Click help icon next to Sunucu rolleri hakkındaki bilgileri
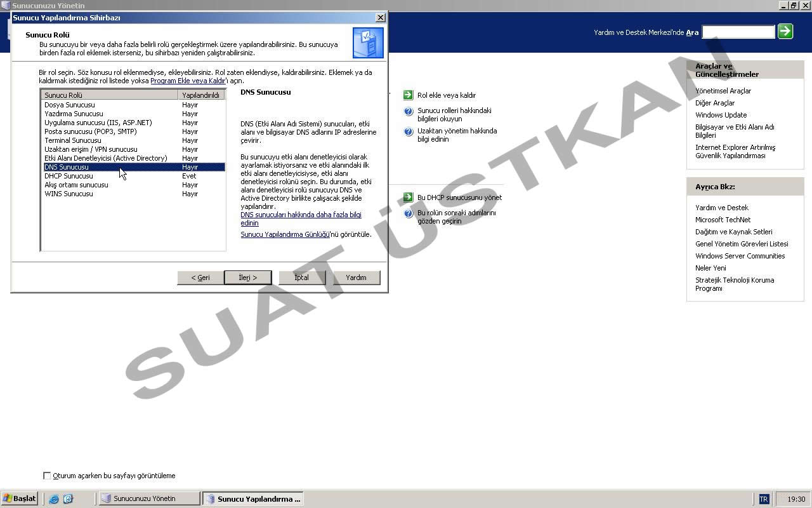The image size is (812, 508). [409, 112]
